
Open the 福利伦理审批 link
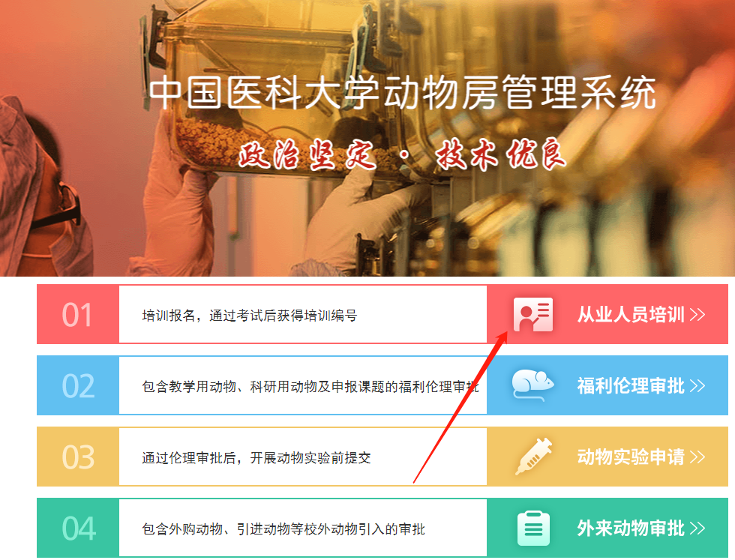pyautogui.click(x=631, y=385)
